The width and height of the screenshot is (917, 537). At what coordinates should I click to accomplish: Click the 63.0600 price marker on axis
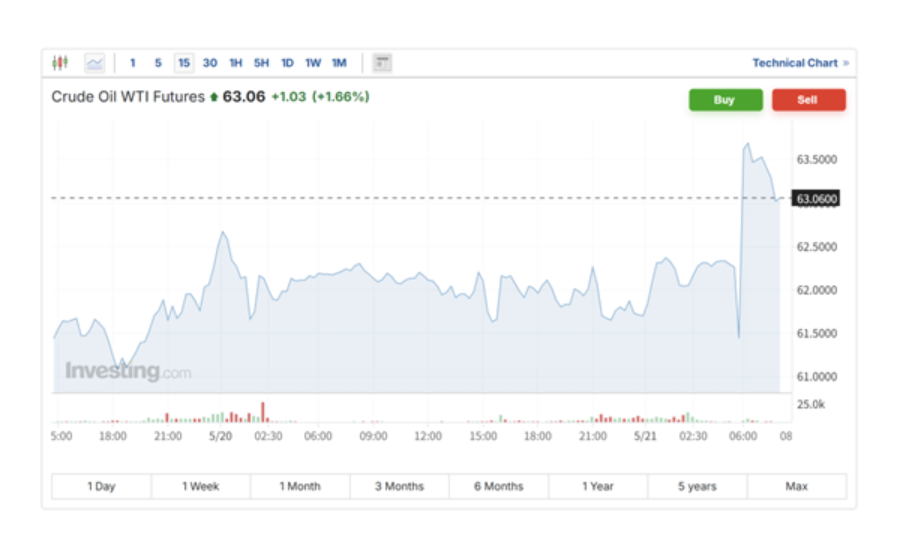click(x=816, y=198)
